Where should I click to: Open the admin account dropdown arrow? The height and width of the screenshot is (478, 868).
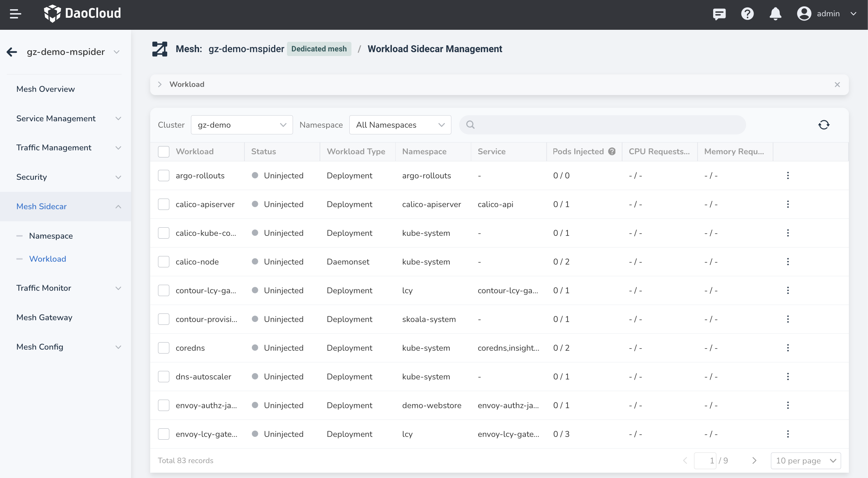tap(853, 14)
